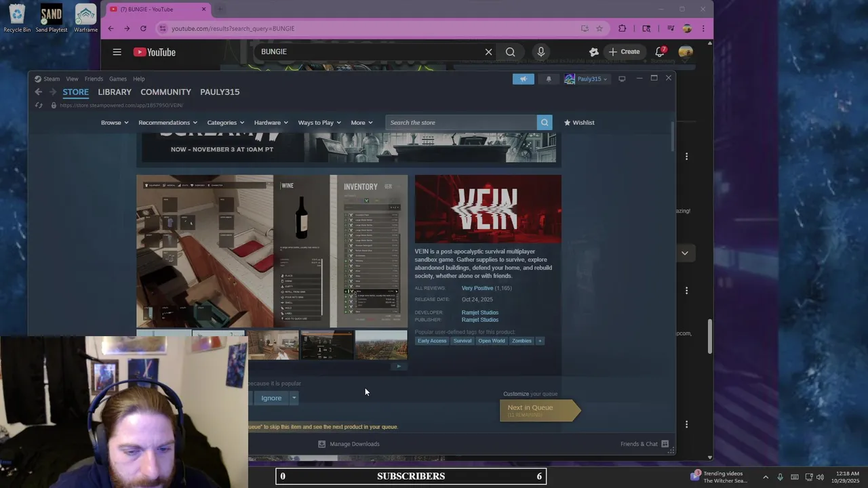Viewport: 868px width, 488px height.
Task: Click Steam store search magnifier button
Action: [x=544, y=123]
